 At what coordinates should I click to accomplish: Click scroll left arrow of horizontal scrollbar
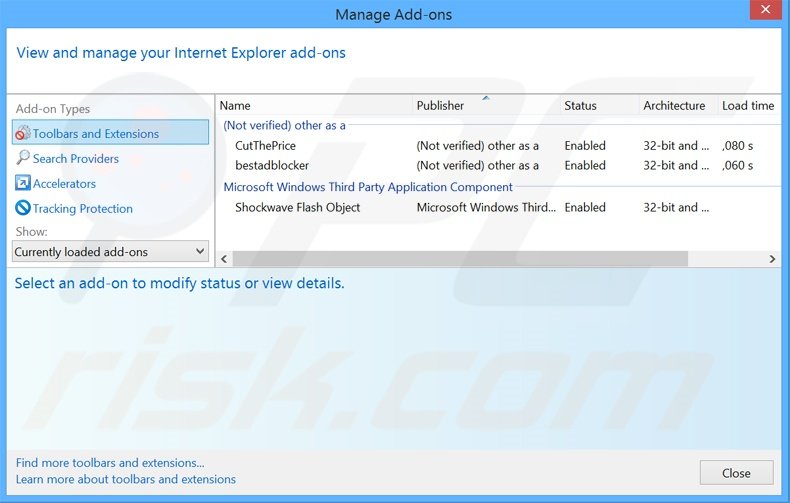click(224, 259)
